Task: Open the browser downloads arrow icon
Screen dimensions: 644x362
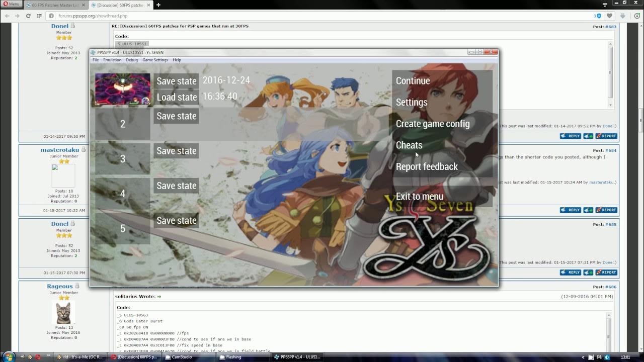Action: (x=622, y=16)
